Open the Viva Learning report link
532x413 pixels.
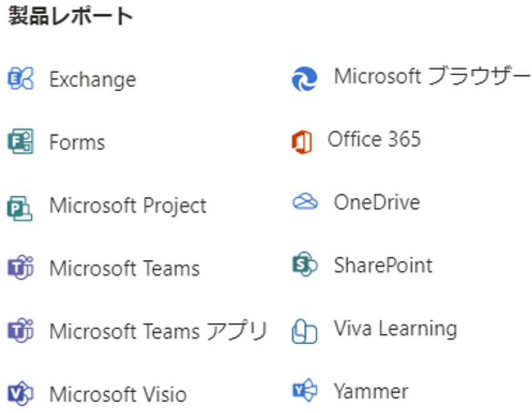click(x=396, y=329)
